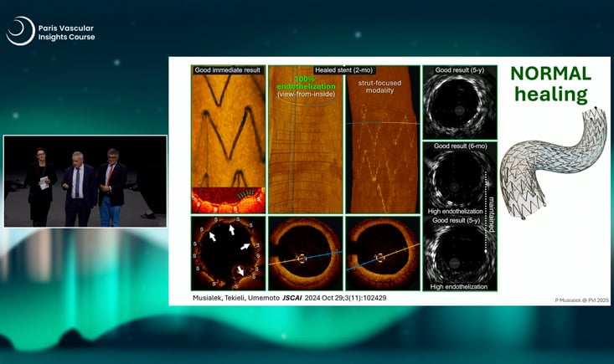Select the Healed stent (2-mo) label
Image resolution: width=614 pixels, height=364 pixels.
[345, 70]
